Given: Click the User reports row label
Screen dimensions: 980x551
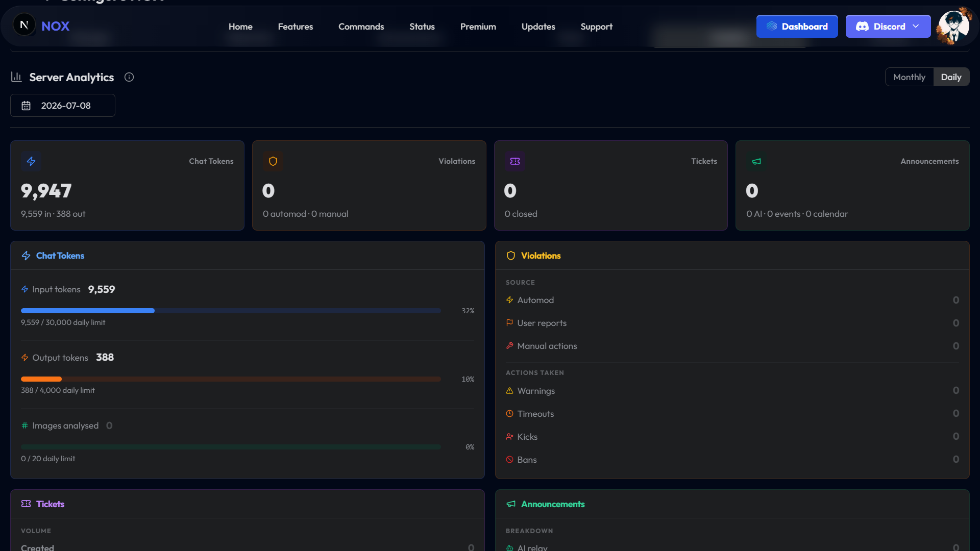Looking at the screenshot, I should point(542,323).
